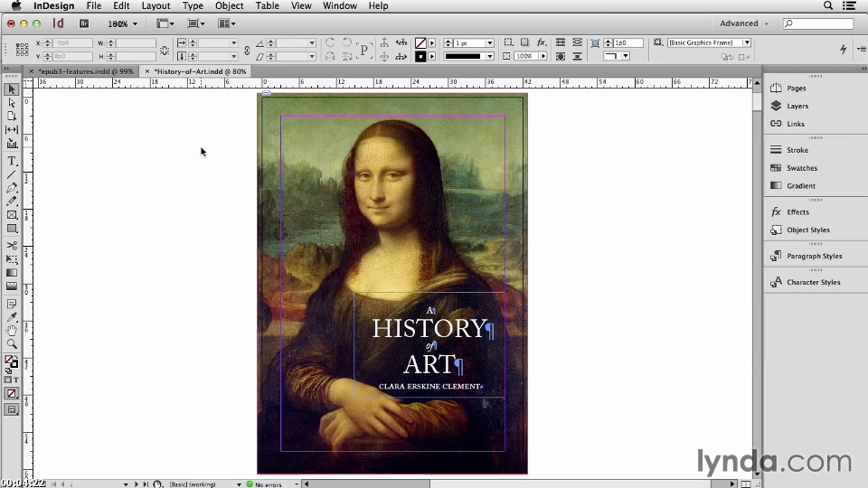Open the Table menu

click(267, 5)
